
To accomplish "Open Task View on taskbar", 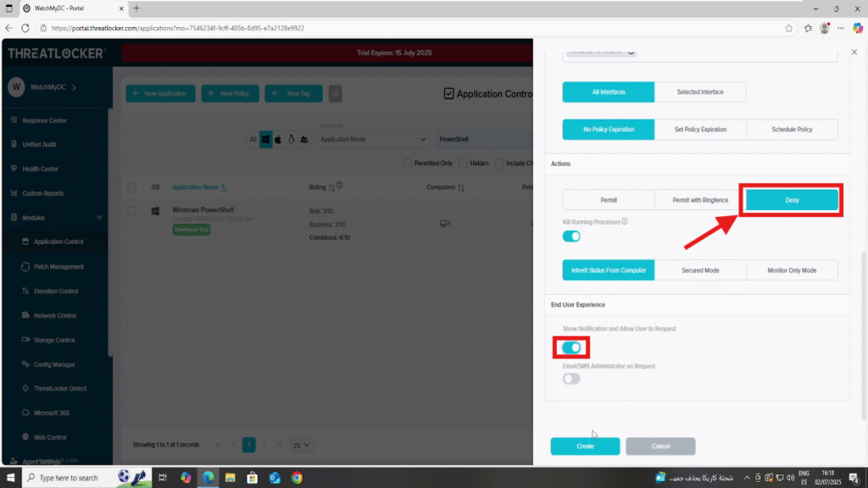I will tap(163, 478).
